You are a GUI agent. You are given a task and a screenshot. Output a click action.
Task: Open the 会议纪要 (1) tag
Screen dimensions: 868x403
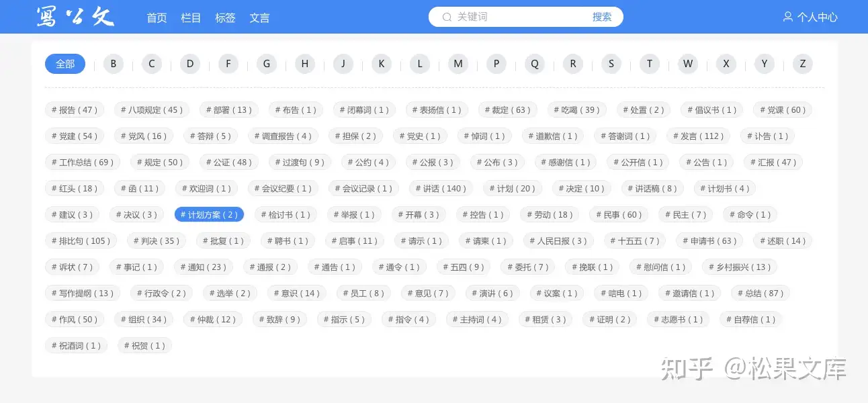(x=283, y=189)
